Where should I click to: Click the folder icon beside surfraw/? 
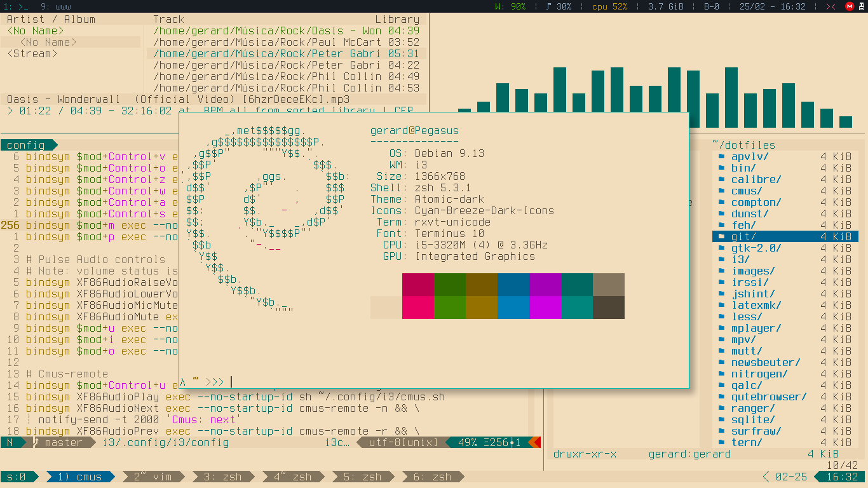click(721, 431)
